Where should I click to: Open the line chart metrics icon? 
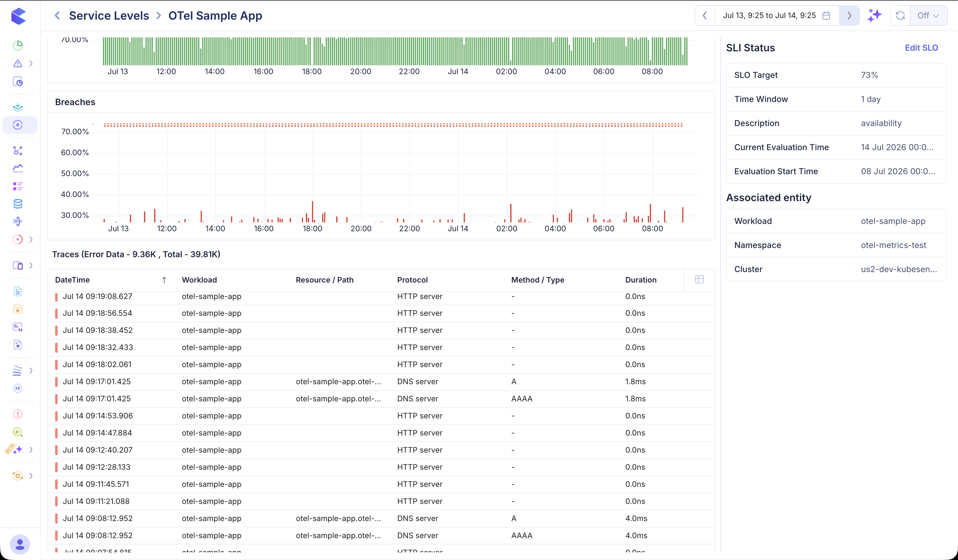click(17, 168)
